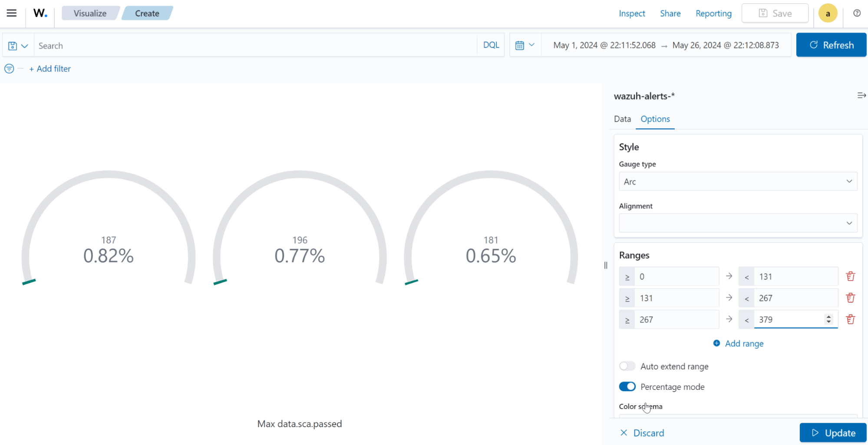Open the hamburger navigation menu
The height and width of the screenshot is (445, 868).
[11, 13]
